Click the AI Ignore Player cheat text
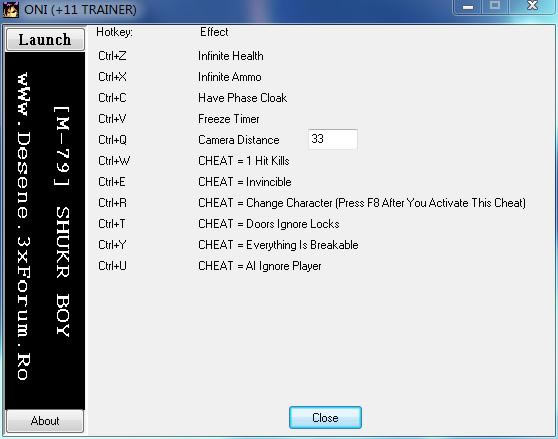Viewport: 558px width, 439px height. click(x=259, y=266)
